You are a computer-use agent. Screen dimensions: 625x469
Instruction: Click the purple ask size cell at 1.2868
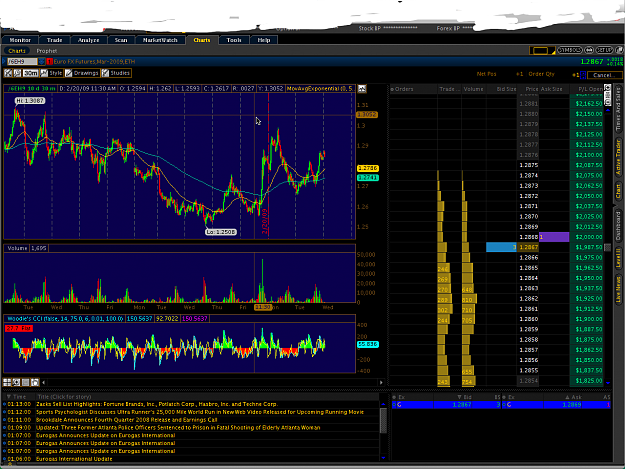(554, 237)
